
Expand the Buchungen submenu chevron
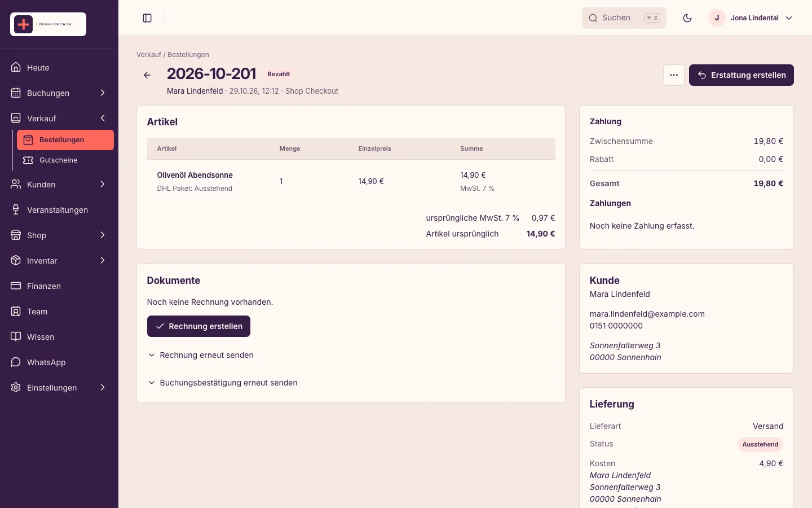pos(103,93)
